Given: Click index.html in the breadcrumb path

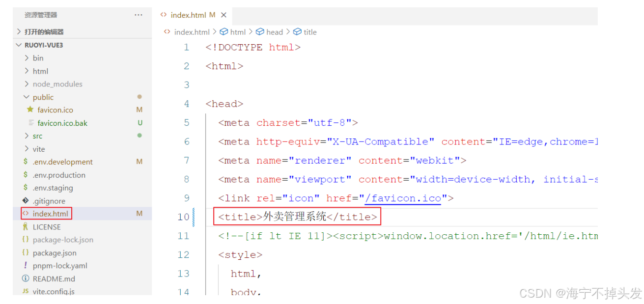Looking at the screenshot, I should [x=192, y=32].
